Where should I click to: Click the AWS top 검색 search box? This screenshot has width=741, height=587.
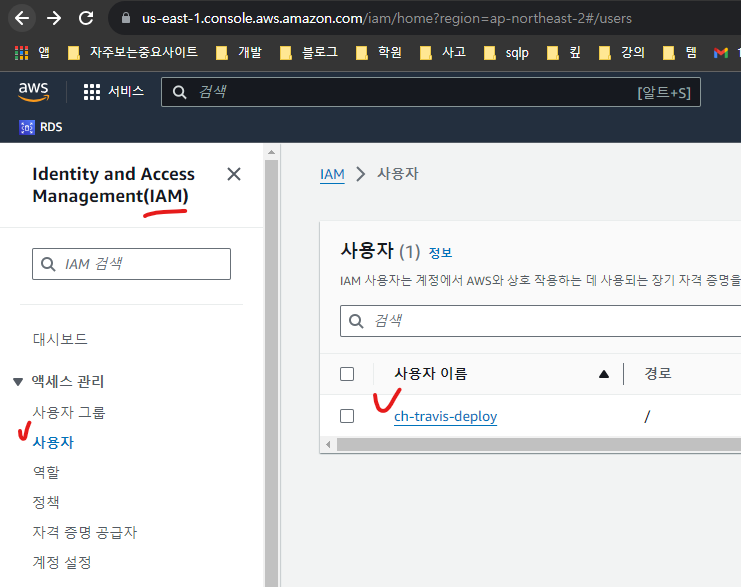click(x=431, y=92)
